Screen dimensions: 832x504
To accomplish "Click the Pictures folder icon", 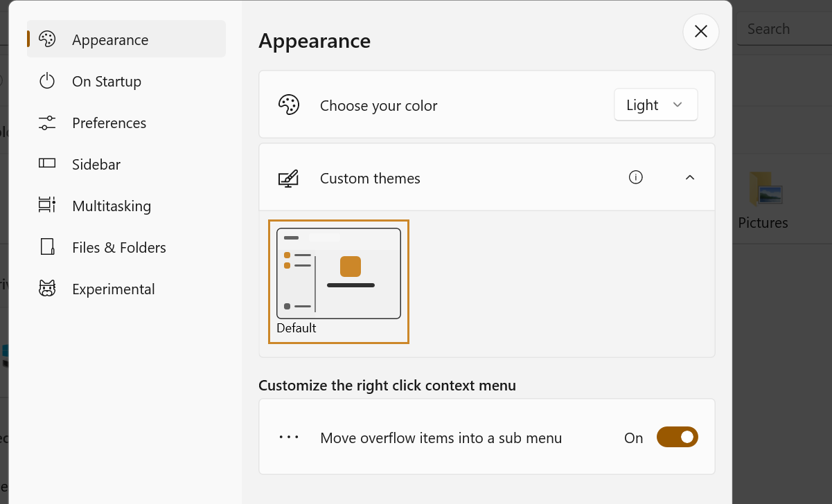I will [x=765, y=188].
